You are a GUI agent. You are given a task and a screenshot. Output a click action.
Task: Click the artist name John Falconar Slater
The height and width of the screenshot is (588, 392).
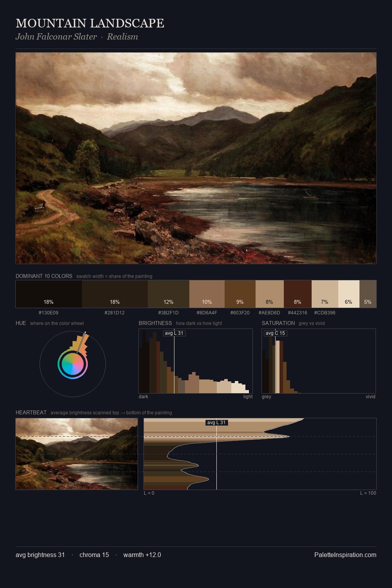coord(56,37)
